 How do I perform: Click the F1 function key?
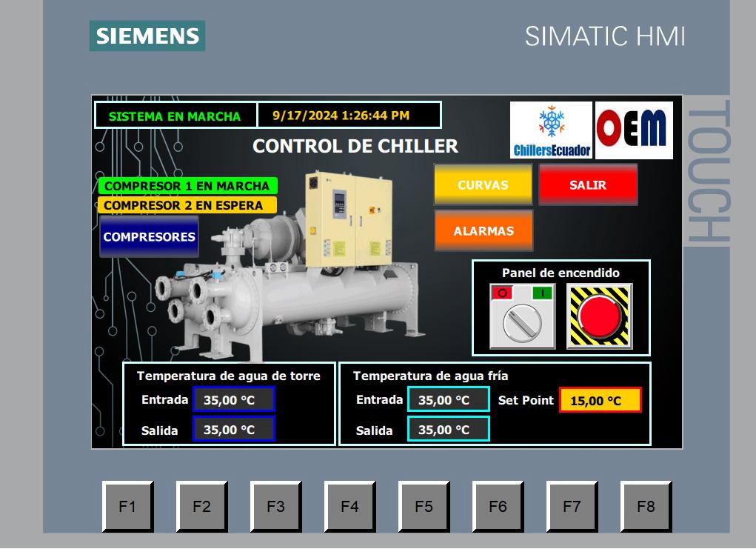coord(128,507)
